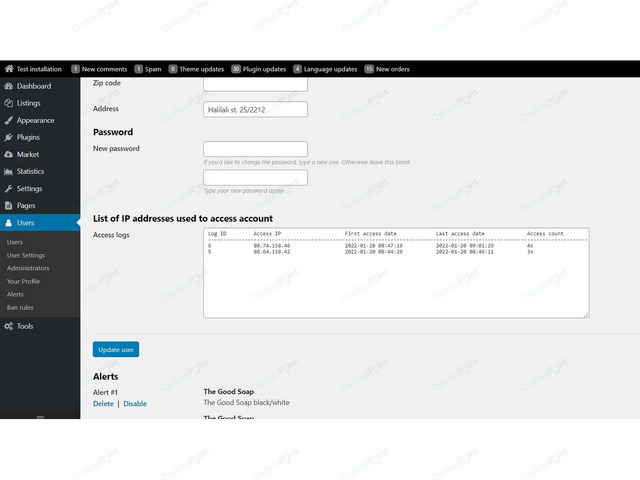Image resolution: width=640 pixels, height=480 pixels.
Task: Click inside the Access logs textarea
Action: [x=396, y=273]
